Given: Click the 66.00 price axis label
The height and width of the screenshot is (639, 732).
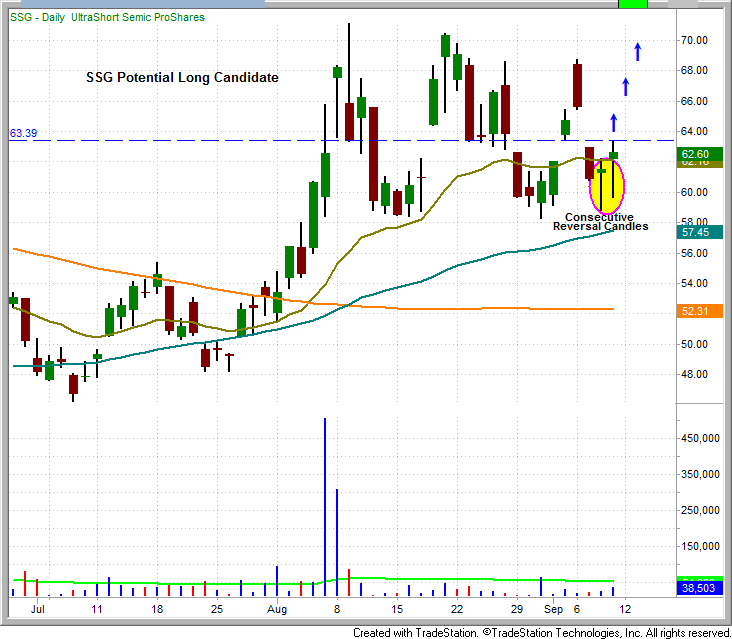Looking at the screenshot, I should [694, 101].
